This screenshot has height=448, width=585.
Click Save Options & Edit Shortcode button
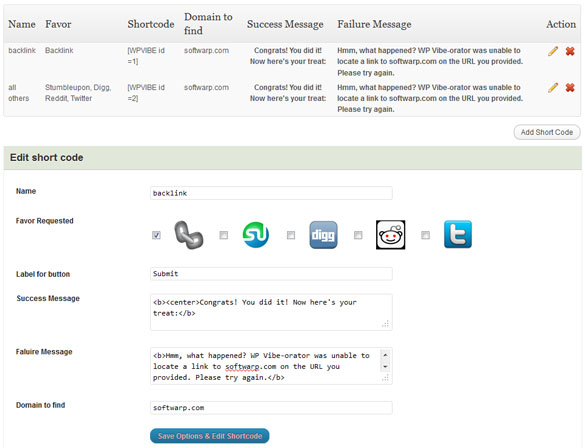tap(210, 436)
